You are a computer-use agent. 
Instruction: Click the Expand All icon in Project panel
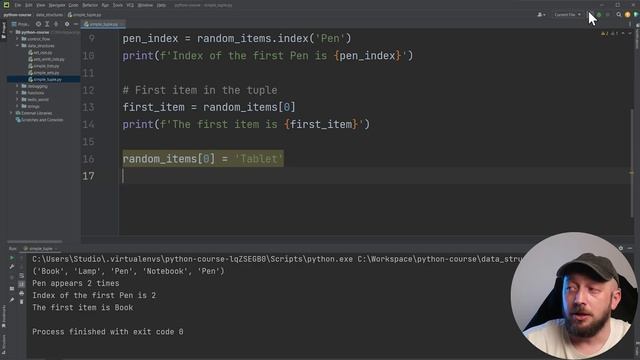coord(47,24)
